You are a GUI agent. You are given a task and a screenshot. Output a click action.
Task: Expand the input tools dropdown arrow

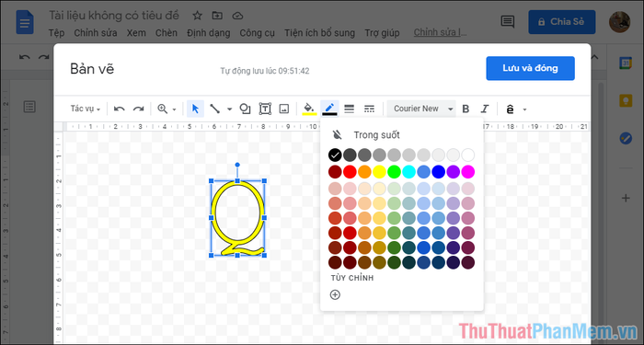[524, 109]
